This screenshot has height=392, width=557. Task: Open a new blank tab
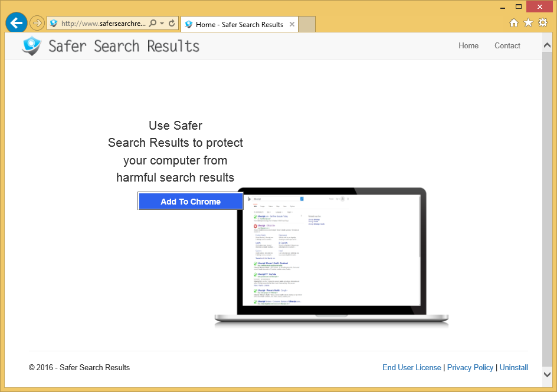pos(307,24)
